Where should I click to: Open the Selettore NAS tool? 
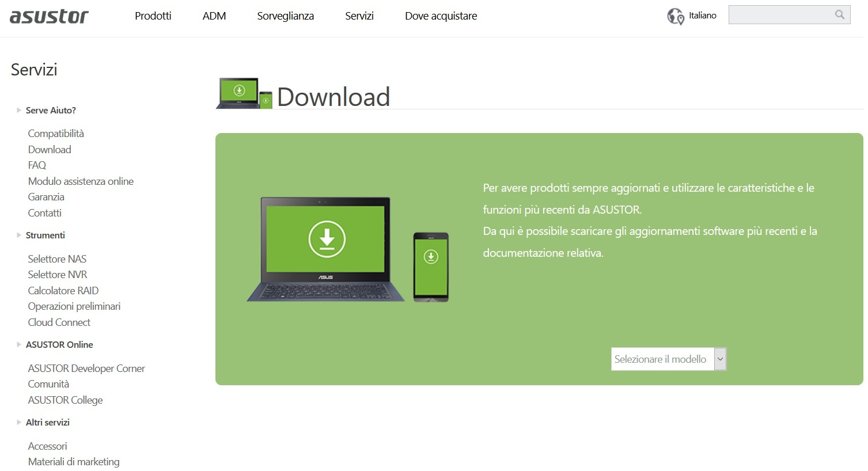point(57,259)
